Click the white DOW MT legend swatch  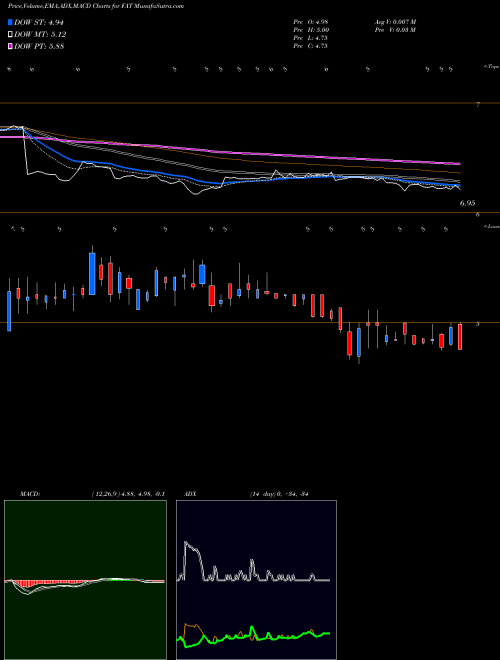[x=10, y=35]
